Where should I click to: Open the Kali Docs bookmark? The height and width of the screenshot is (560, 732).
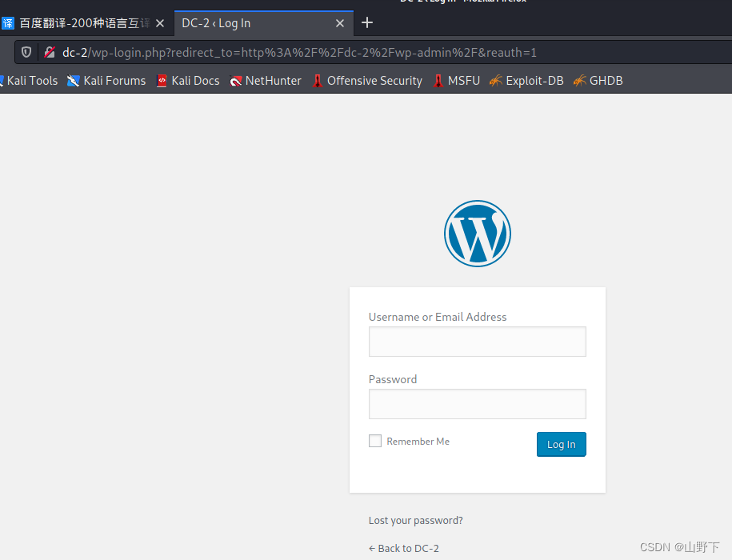(x=188, y=81)
